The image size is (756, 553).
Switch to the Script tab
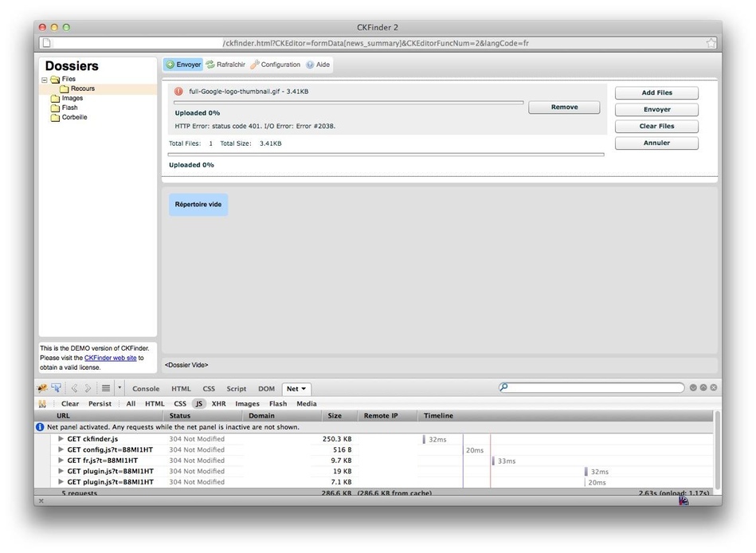pos(237,389)
